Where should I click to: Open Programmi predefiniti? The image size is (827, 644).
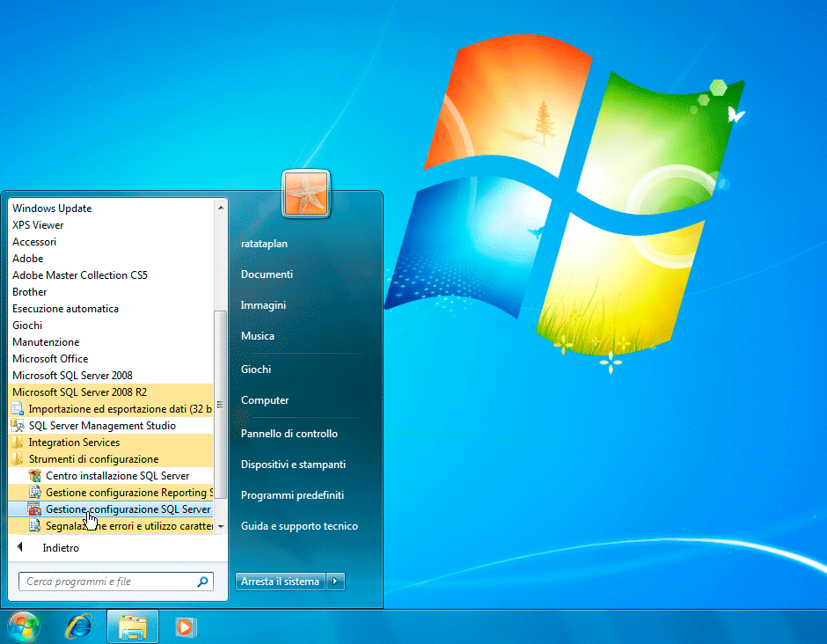(292, 495)
